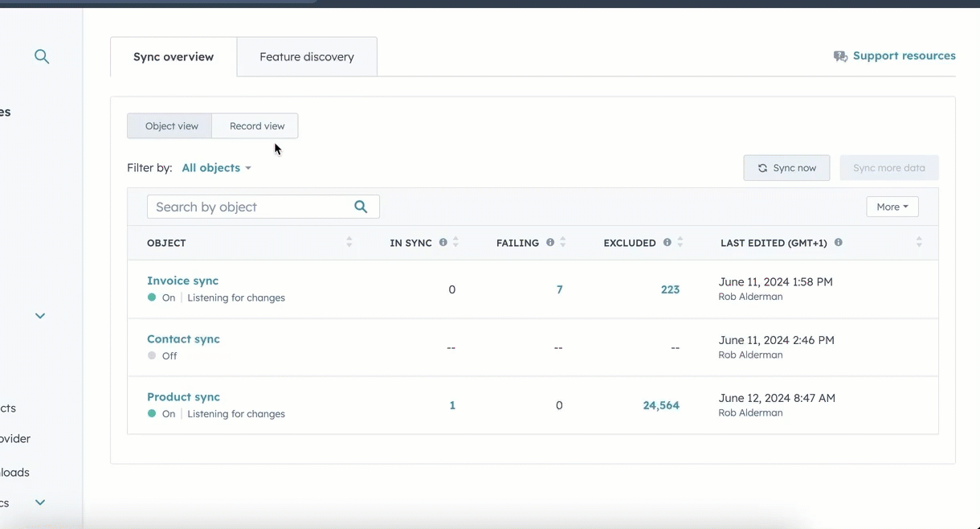The height and width of the screenshot is (529, 980).
Task: Click Rob Alderman in the Contact sync row
Action: [x=750, y=355]
